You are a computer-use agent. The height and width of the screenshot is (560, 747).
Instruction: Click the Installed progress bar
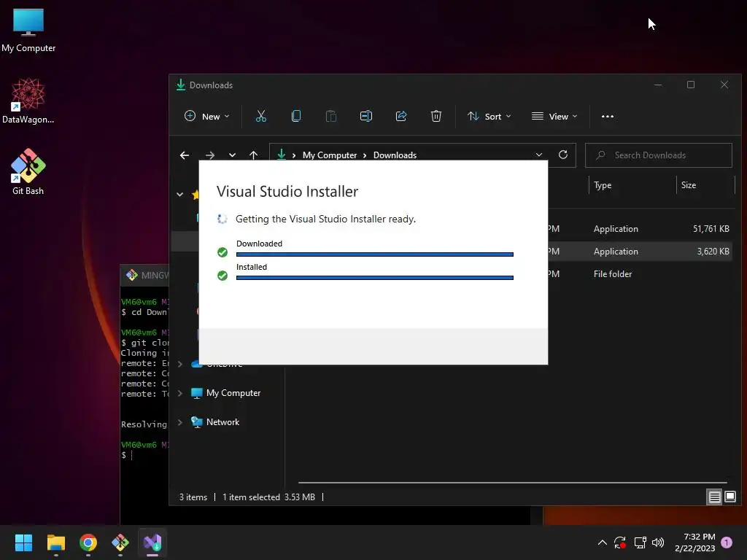pos(374,278)
